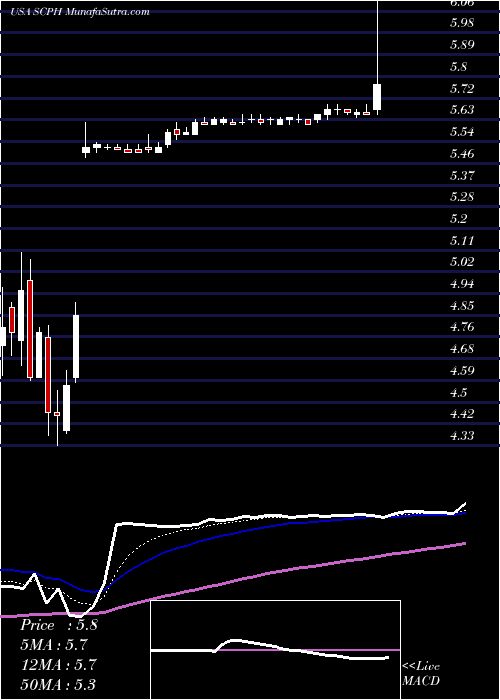This screenshot has height=700, width=500.
Task: Click the '<<Live MACD' label
Action: click(421, 674)
